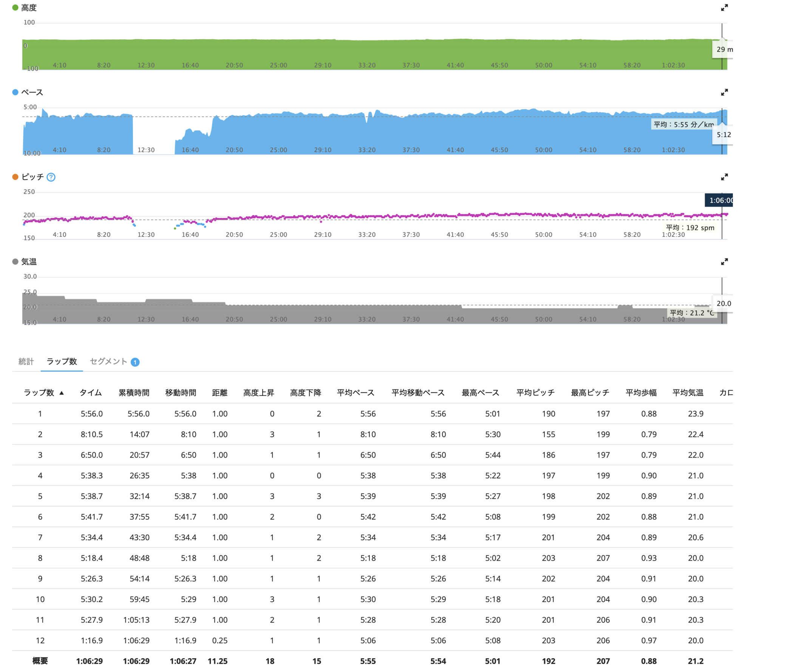
Task: Toggle the gray 気温 legend dot
Action: click(x=15, y=262)
